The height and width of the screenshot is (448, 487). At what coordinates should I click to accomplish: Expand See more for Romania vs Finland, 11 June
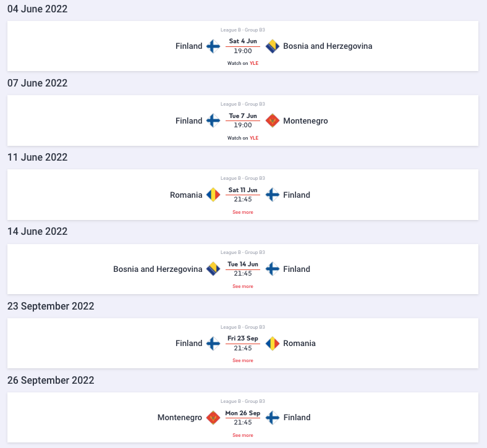[x=243, y=212]
